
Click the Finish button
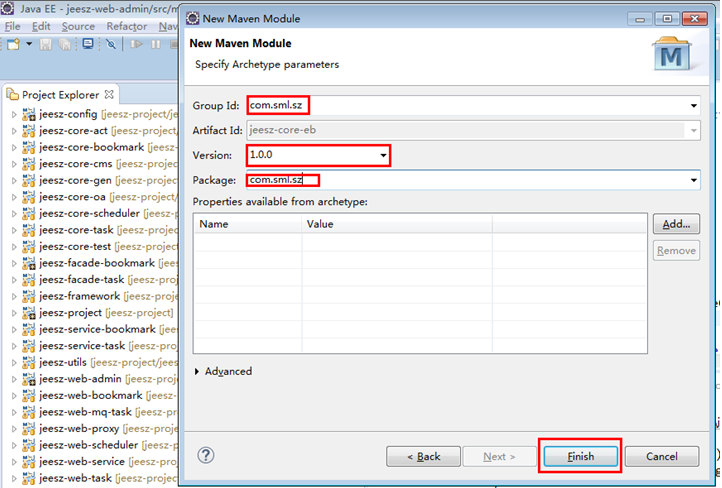coord(581,456)
